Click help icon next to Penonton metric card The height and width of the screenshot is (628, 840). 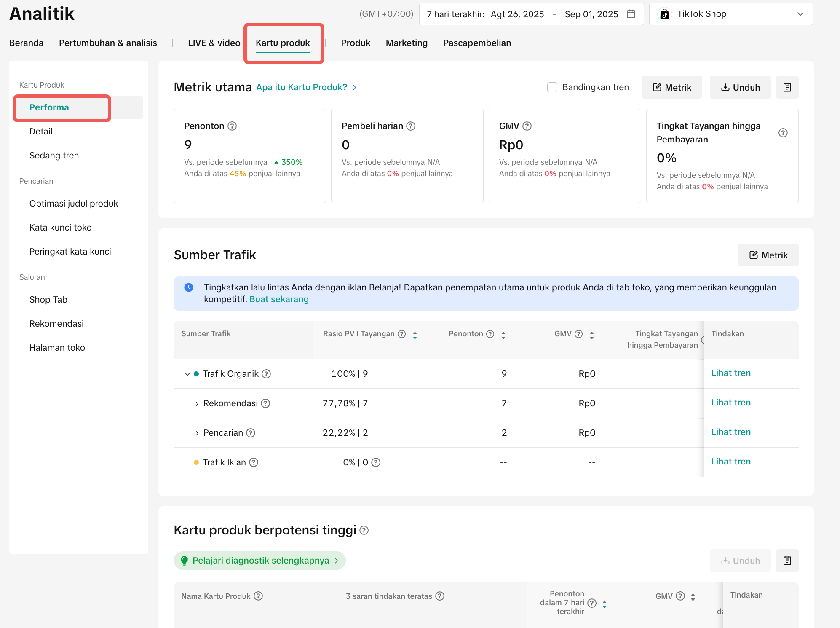pyautogui.click(x=232, y=126)
